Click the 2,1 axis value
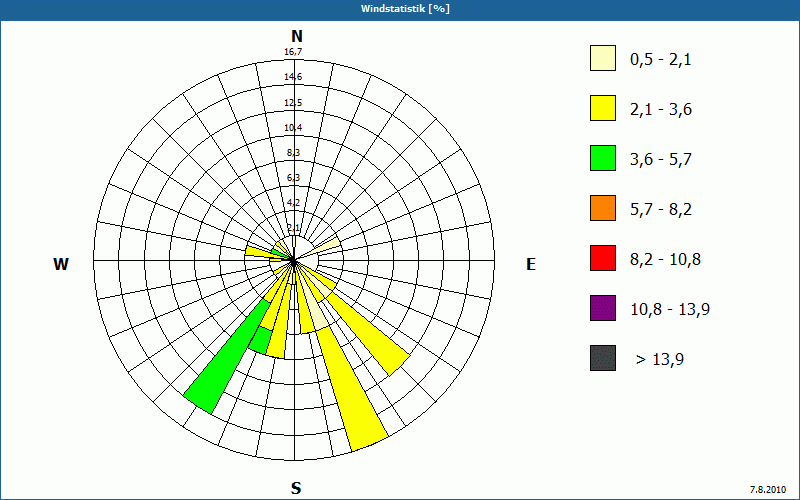 pos(293,228)
